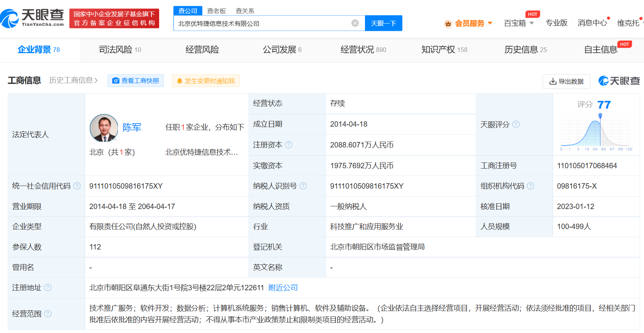Click the TianYanCha logo in header

[x=32, y=18]
